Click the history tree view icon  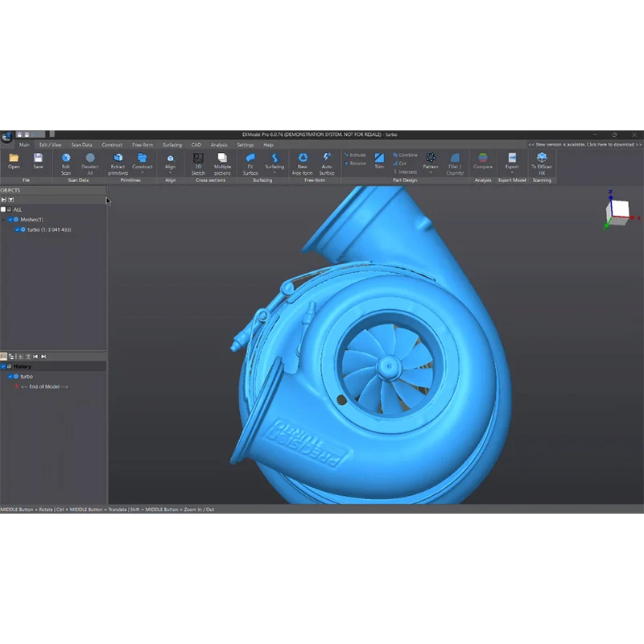pyautogui.click(x=11, y=357)
